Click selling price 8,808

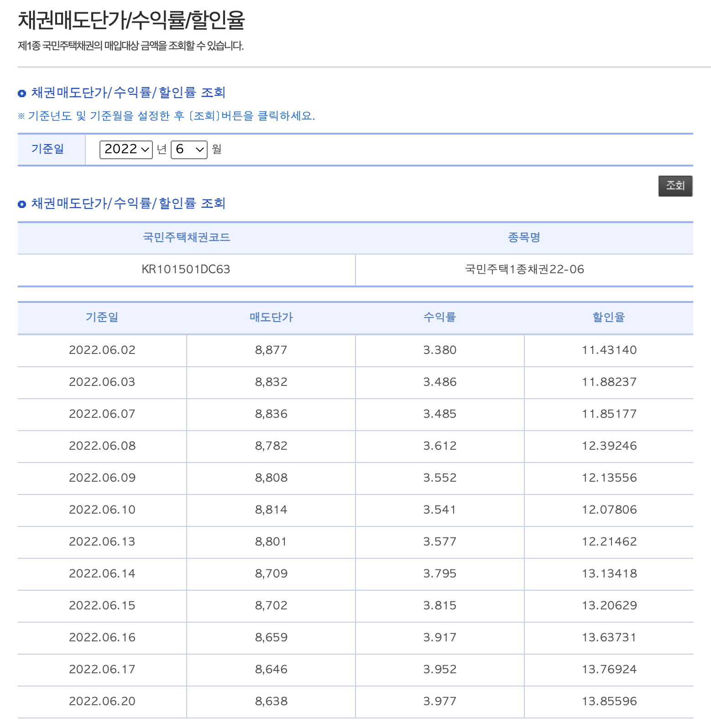(271, 478)
